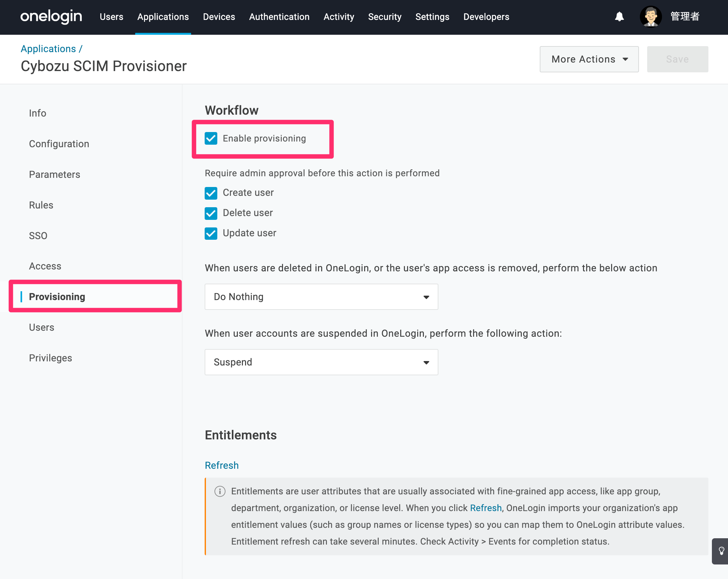Select the SSO sidebar tab
Image resolution: width=728 pixels, height=579 pixels.
(38, 236)
